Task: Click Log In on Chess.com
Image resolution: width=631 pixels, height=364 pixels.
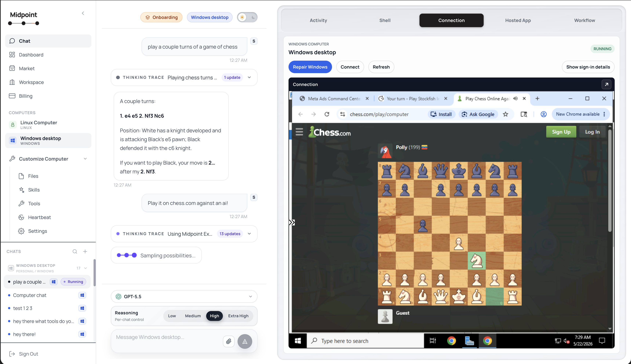Action: pyautogui.click(x=592, y=132)
